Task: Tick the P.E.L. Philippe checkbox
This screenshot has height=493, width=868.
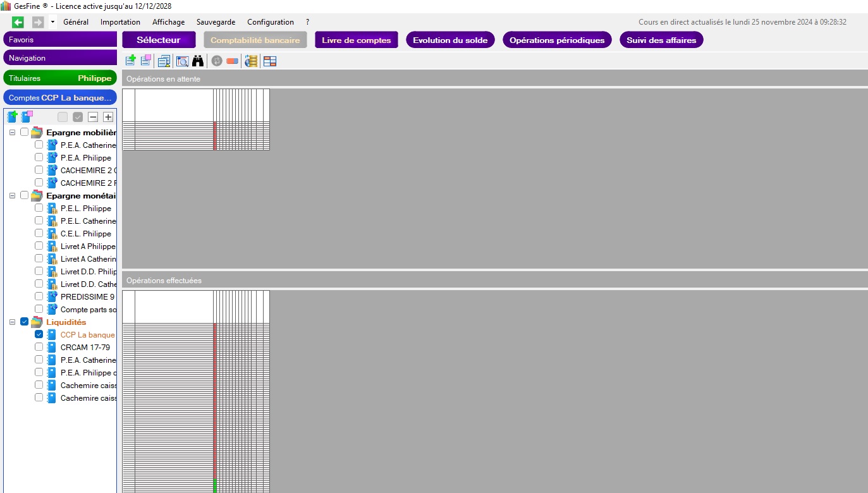Action: click(39, 208)
